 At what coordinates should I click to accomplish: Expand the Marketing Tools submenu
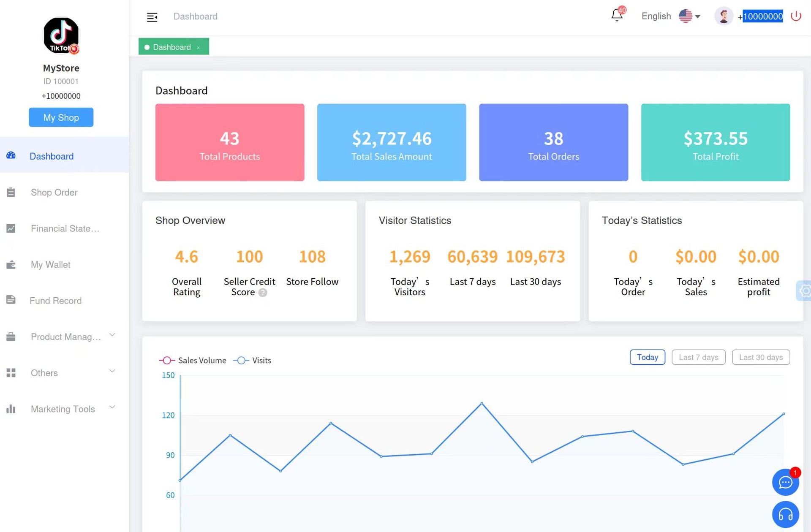point(63,409)
